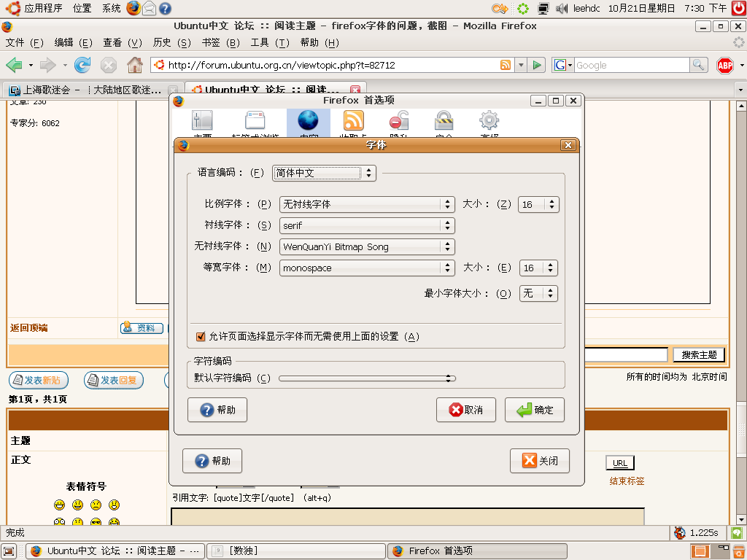Click 取消 in the fonts dialog
Image resolution: width=747 pixels, height=560 pixels.
pyautogui.click(x=466, y=410)
